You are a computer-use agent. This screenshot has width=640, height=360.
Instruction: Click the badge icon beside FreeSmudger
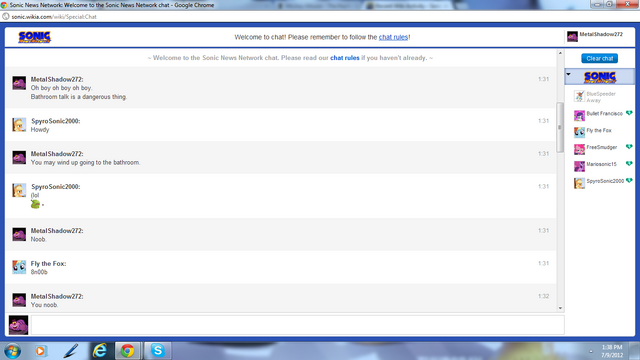pos(629,147)
